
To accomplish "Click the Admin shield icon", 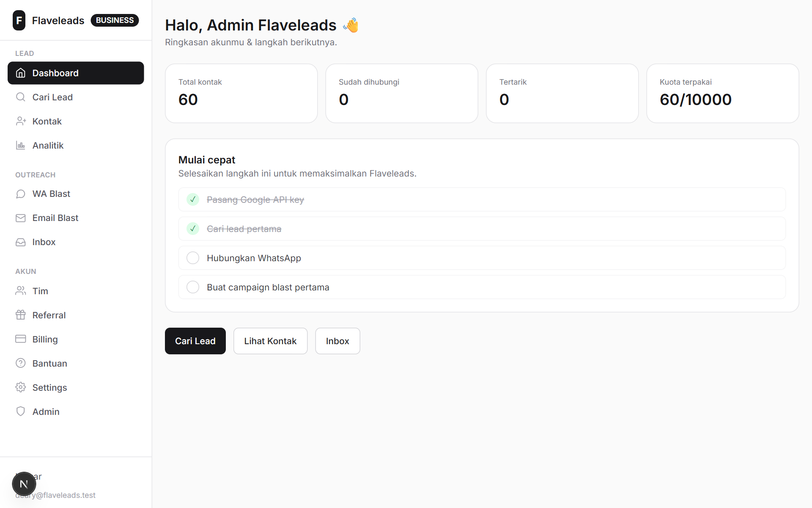I will pyautogui.click(x=21, y=411).
